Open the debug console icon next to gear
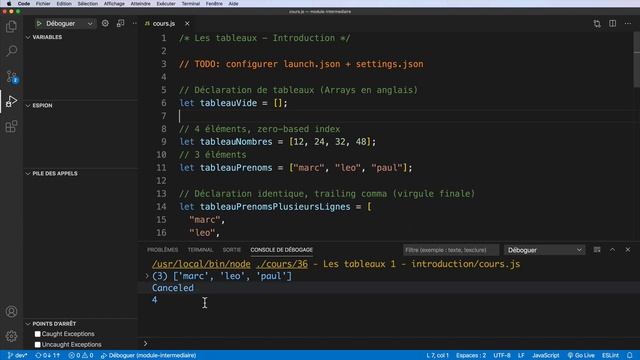Viewport: 640px width, 360px height. click(120, 23)
